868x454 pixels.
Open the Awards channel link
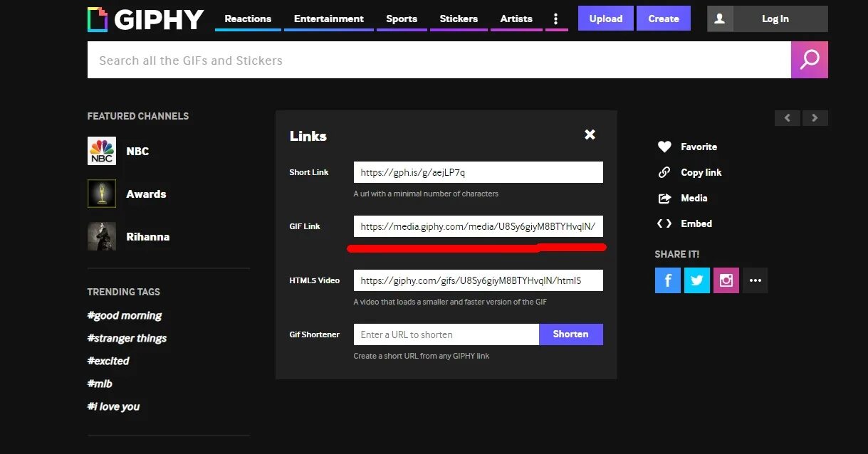146,194
